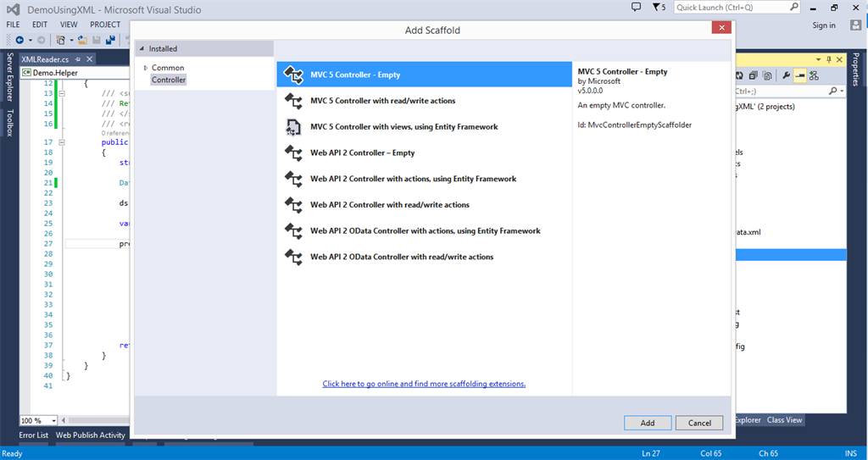Click the Solution Explorer search magnifier icon
This screenshot has height=460, width=868.
(832, 91)
